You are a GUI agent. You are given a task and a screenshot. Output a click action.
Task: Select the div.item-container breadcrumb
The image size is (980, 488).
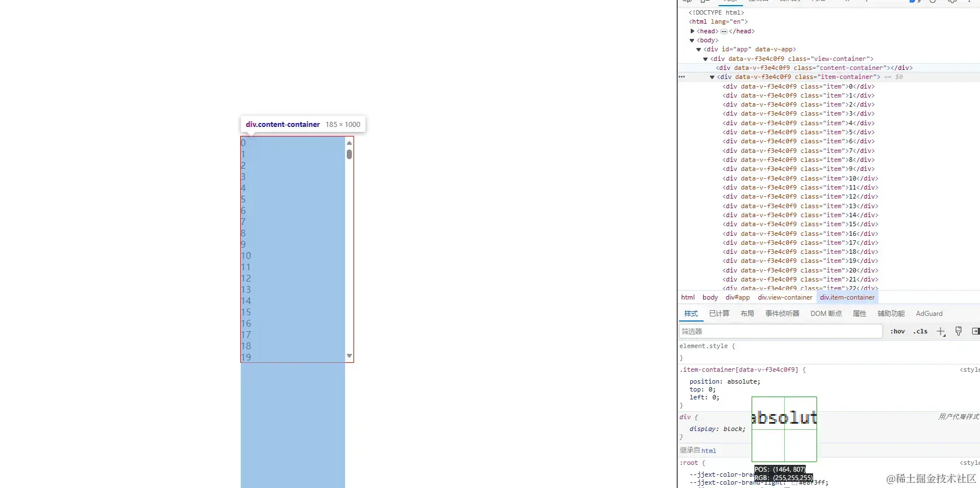click(x=847, y=297)
